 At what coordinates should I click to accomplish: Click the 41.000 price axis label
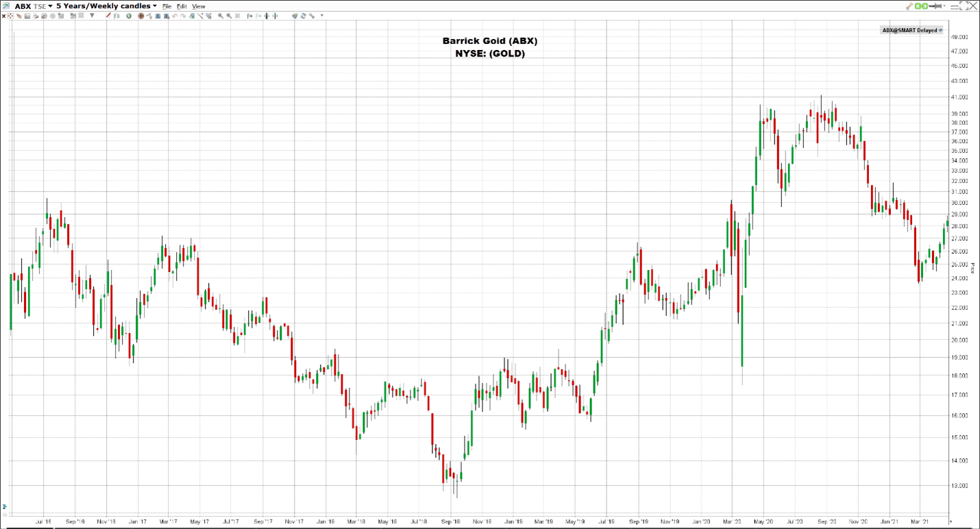pos(960,97)
